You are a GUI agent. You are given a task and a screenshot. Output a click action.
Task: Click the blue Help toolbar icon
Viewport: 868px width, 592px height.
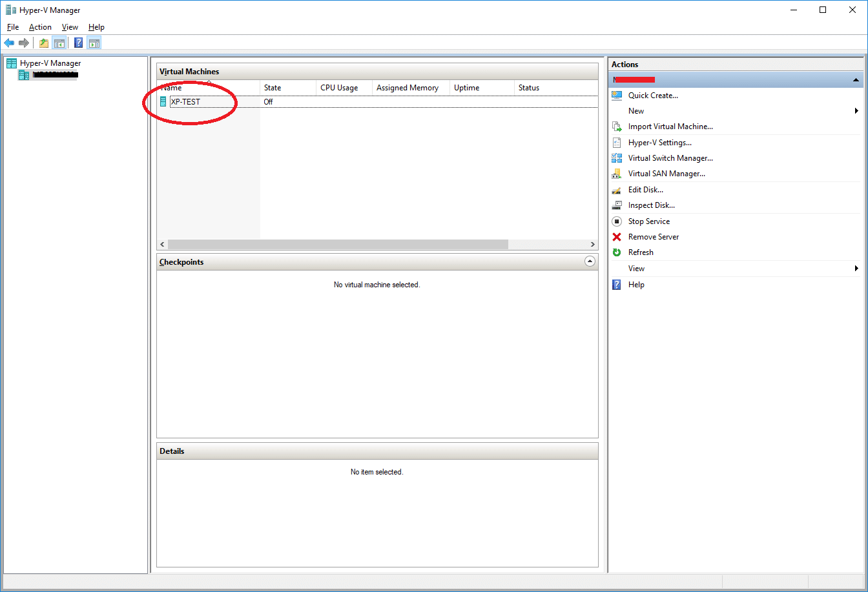tap(79, 43)
